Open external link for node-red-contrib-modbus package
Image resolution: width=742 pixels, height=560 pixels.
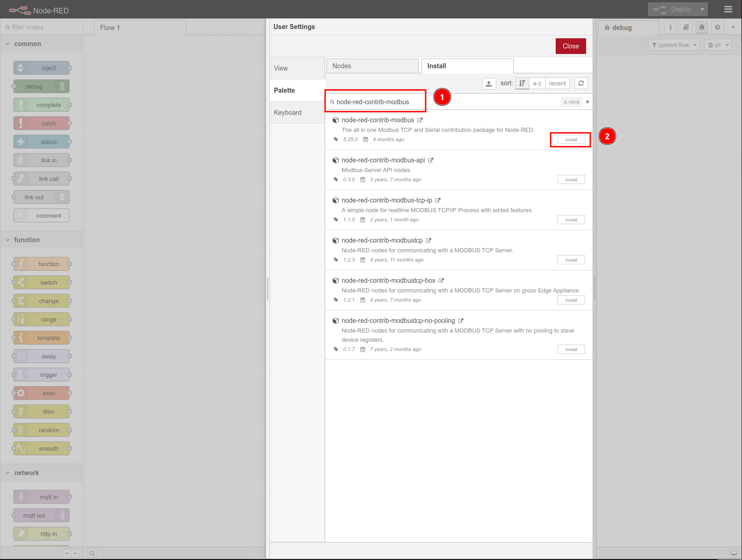(x=420, y=120)
